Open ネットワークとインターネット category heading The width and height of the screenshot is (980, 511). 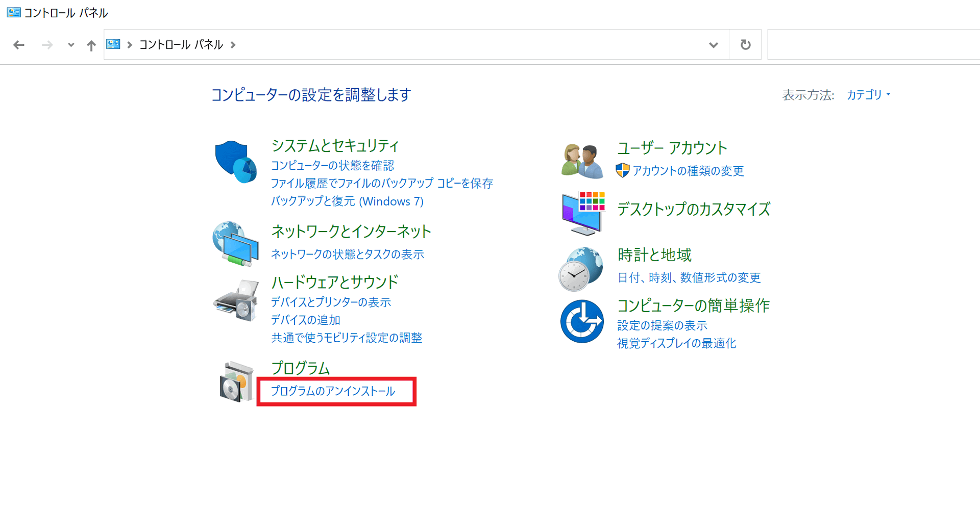[x=351, y=232]
